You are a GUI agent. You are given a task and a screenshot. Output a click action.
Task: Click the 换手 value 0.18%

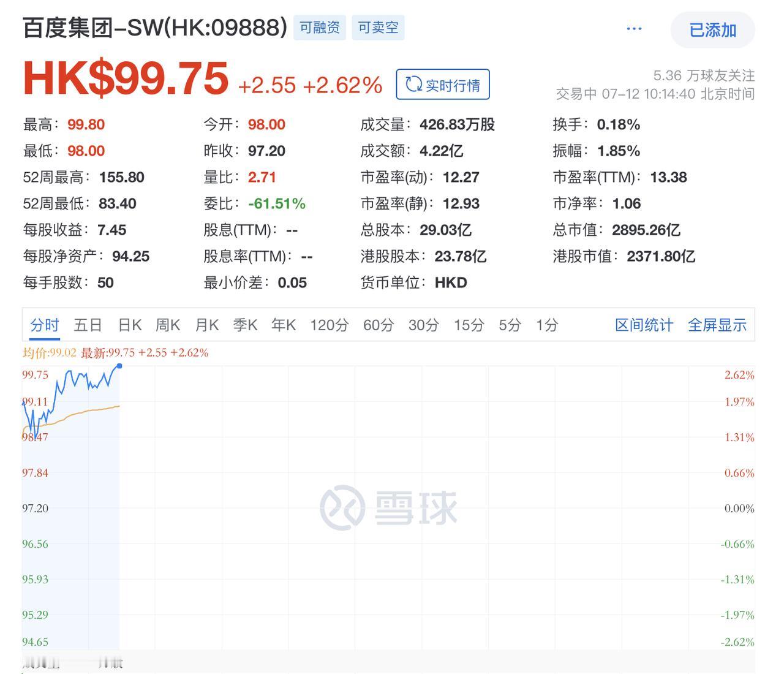(619, 124)
